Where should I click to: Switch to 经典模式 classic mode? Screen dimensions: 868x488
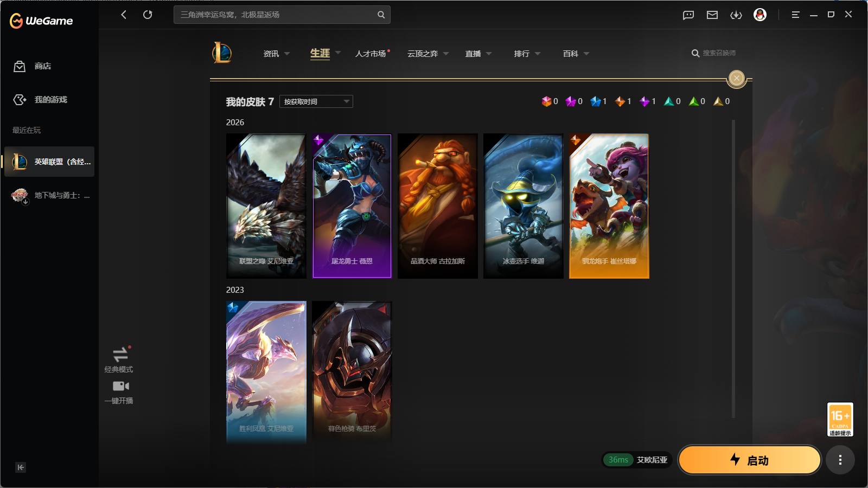[119, 359]
